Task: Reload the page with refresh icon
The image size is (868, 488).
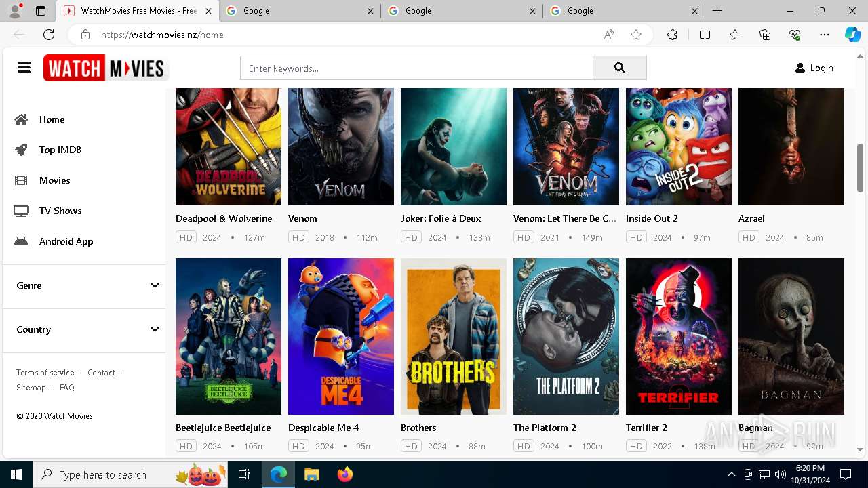Action: (x=49, y=35)
